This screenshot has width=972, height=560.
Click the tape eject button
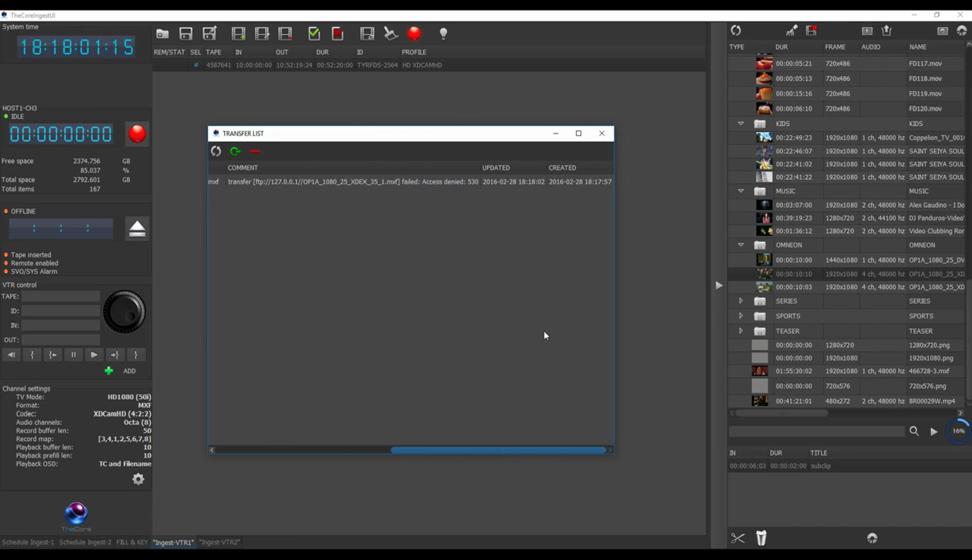coord(137,228)
